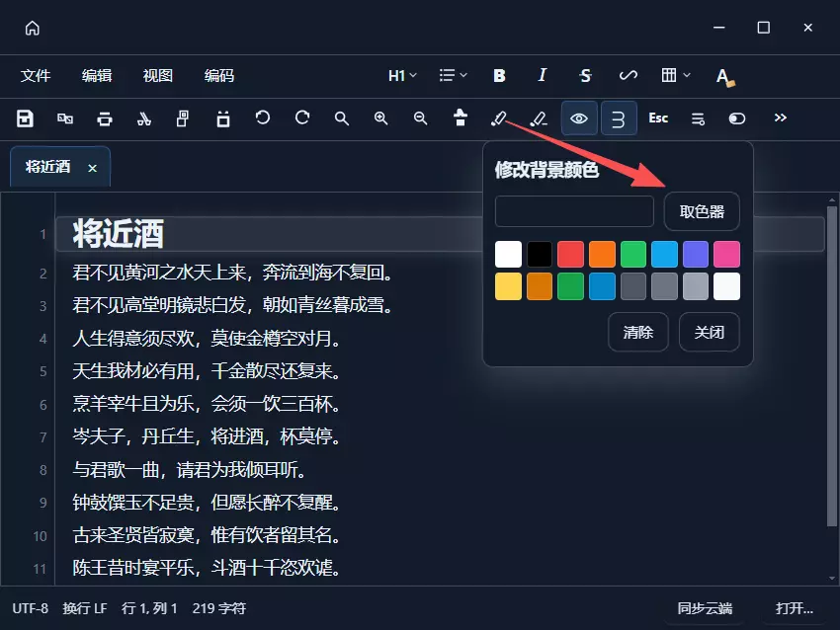Expand more tools double chevron
Viewport: 840px width, 630px height.
(780, 118)
